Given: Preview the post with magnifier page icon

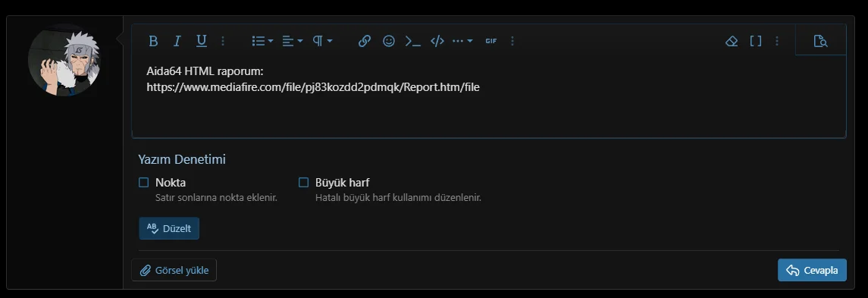Looking at the screenshot, I should tap(820, 41).
